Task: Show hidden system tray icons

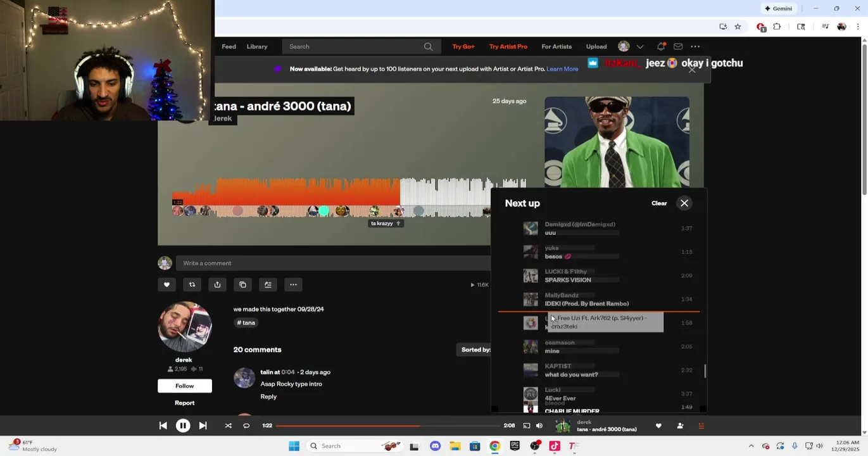Action: point(752,446)
